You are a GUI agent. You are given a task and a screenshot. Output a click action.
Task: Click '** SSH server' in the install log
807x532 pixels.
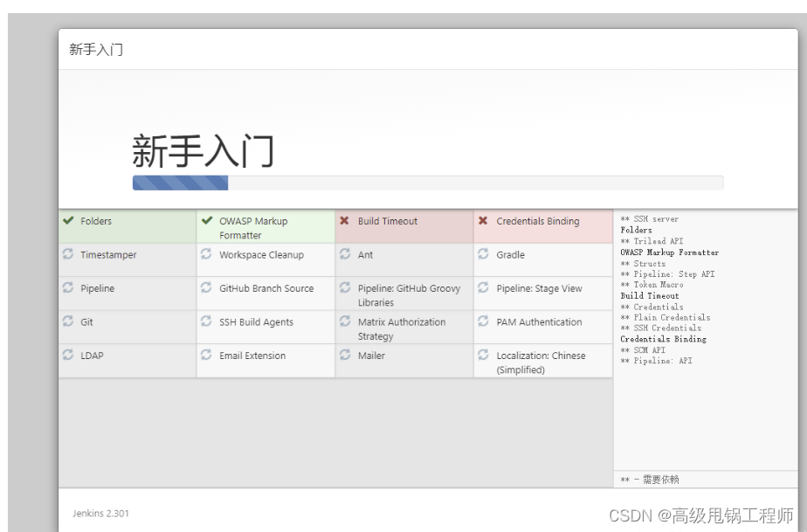click(x=650, y=219)
